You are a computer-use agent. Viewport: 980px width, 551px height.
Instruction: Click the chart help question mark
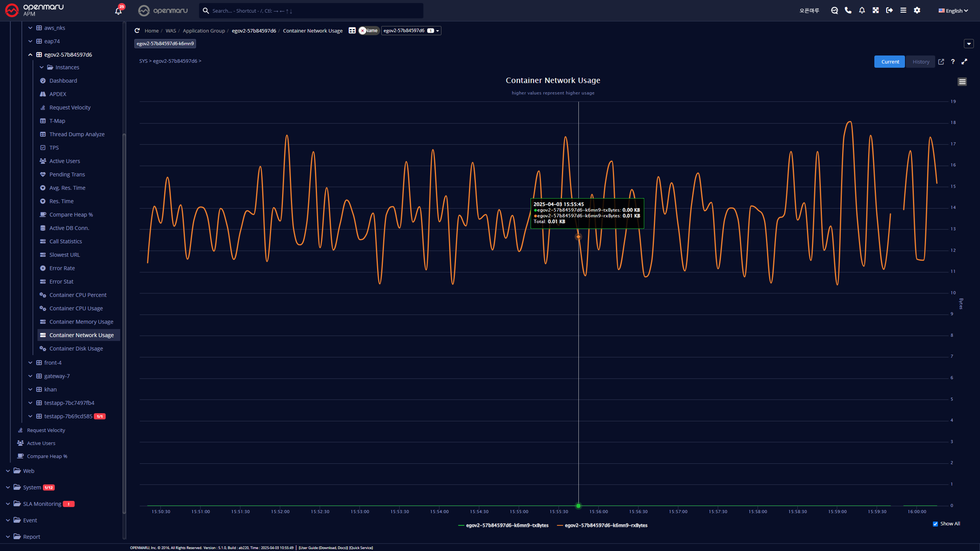click(953, 62)
